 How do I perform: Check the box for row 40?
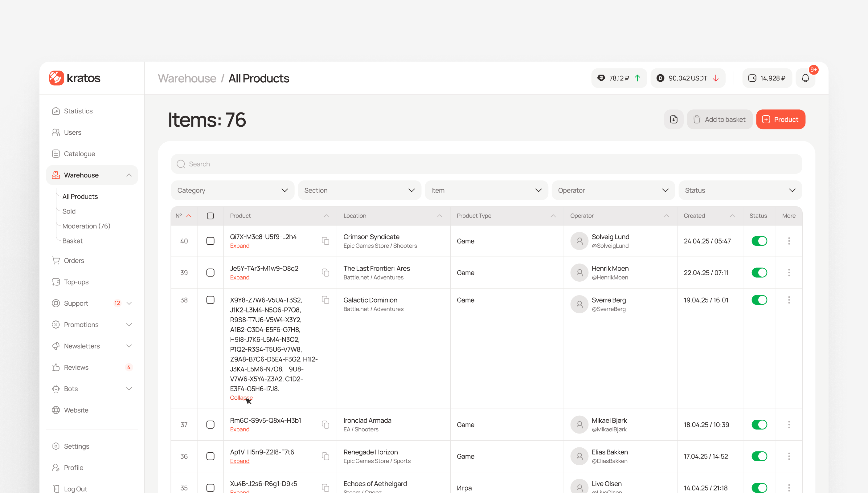210,241
